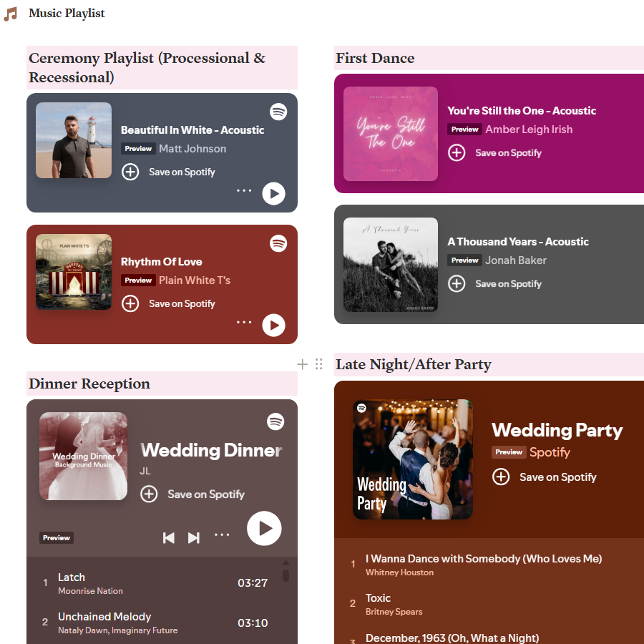Open more options on Wedding Dinner playlist
The height and width of the screenshot is (644, 644).
click(x=223, y=535)
